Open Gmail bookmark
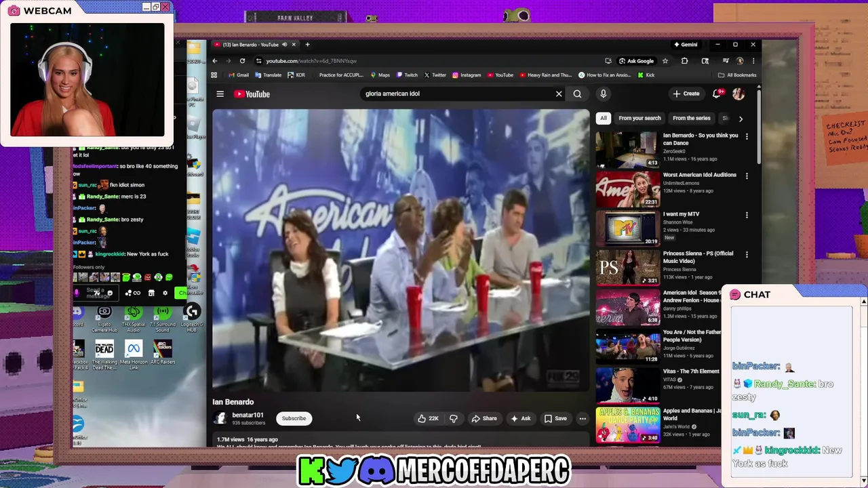The width and height of the screenshot is (868, 488). click(x=238, y=75)
